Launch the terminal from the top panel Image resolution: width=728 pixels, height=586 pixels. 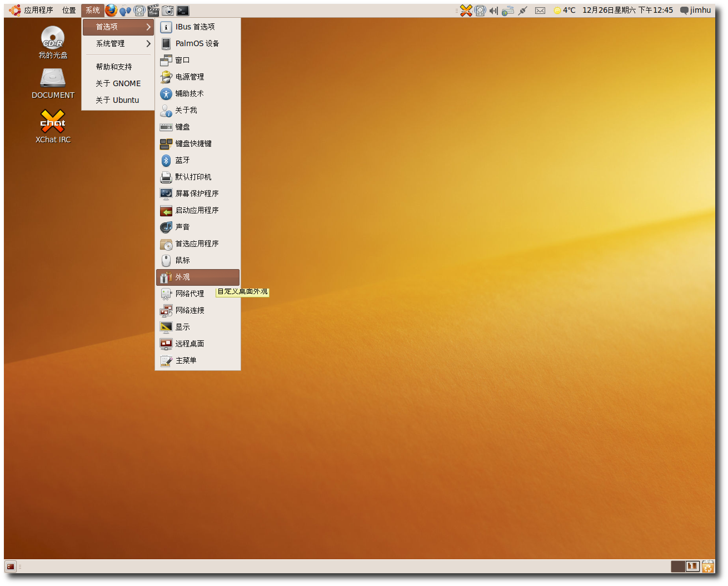[183, 10]
